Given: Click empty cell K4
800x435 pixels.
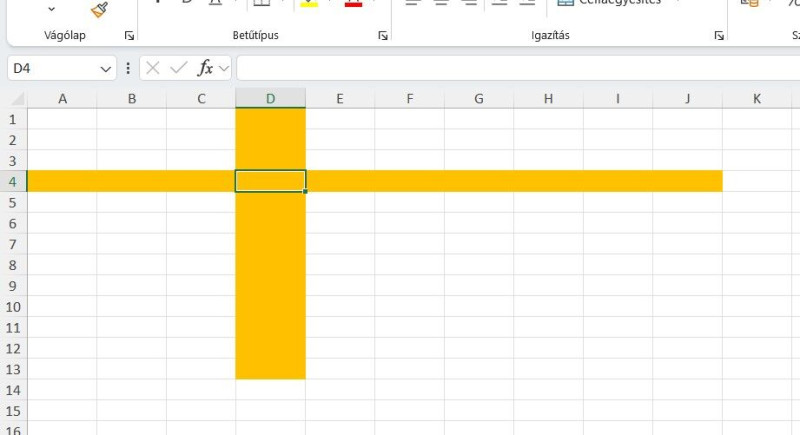Looking at the screenshot, I should tap(757, 182).
